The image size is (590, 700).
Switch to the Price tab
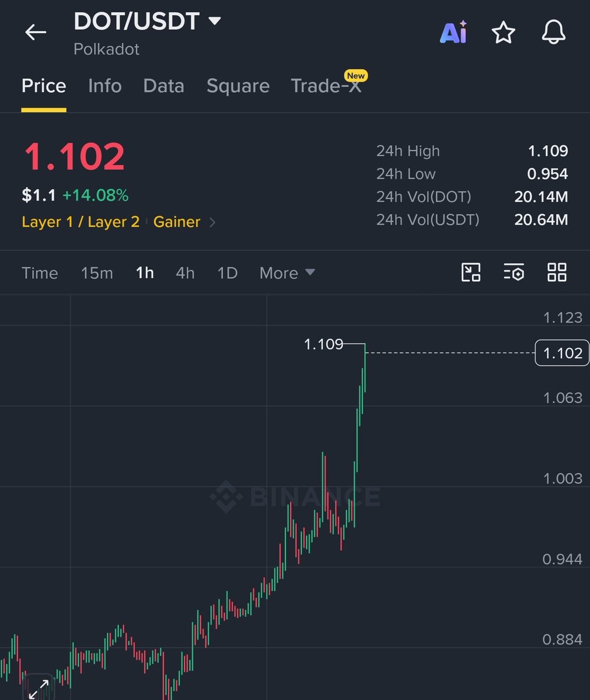tap(44, 86)
